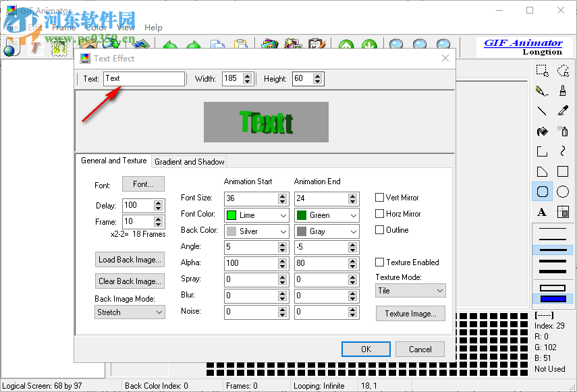Enable Texture Enabled option
This screenshot has height=392, width=577.
click(x=380, y=262)
